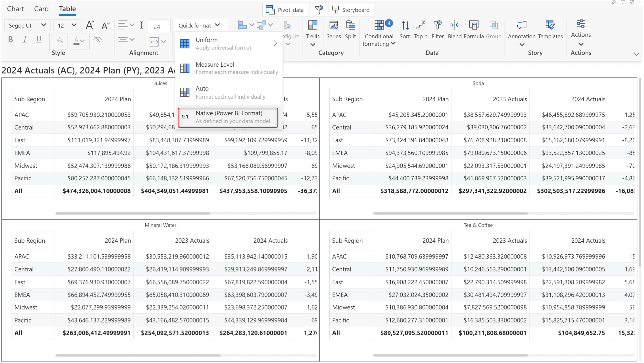Open the font size 12 dropdown
Viewport: 644px width, 363px height.
click(x=67, y=25)
